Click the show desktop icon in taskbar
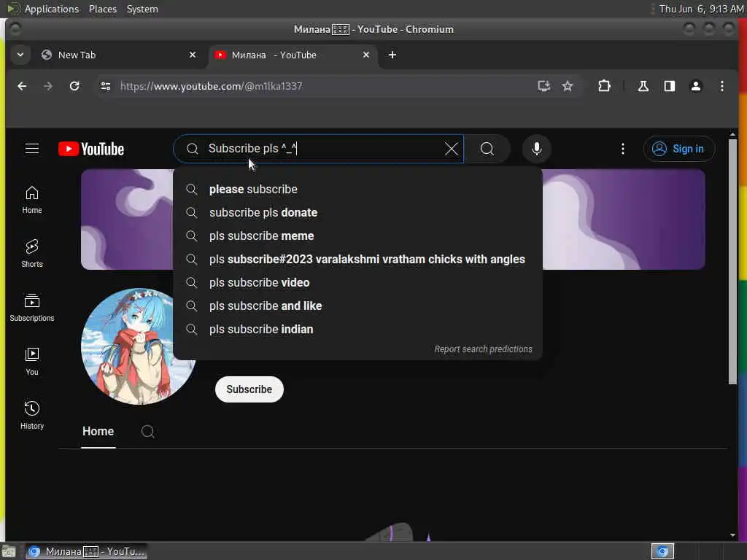The width and height of the screenshot is (747, 560). tap(9, 551)
